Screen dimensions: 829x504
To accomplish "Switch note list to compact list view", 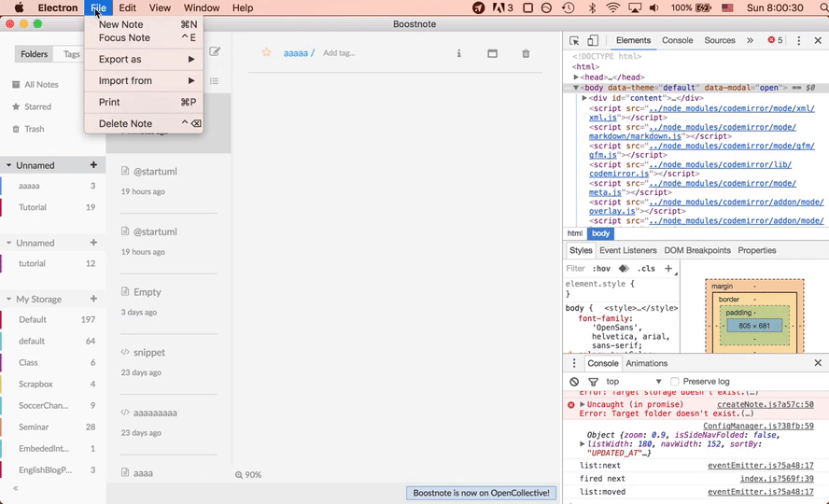I will (214, 81).
